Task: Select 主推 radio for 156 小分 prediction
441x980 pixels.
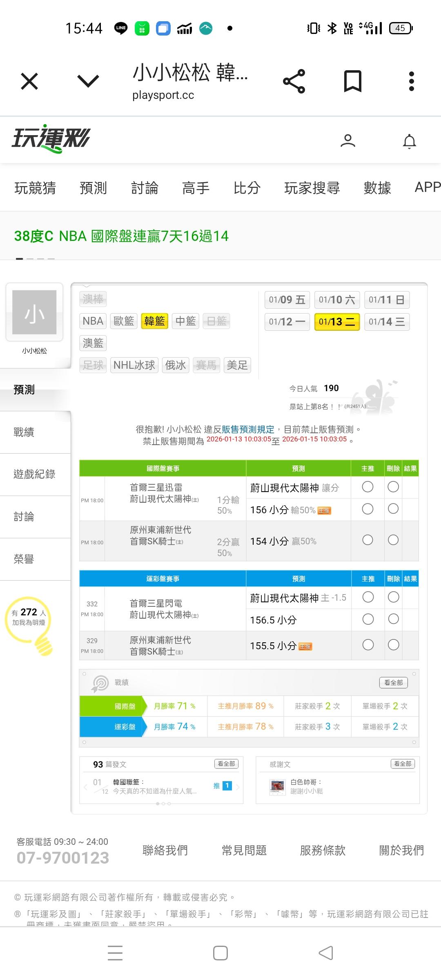Action: 367,509
